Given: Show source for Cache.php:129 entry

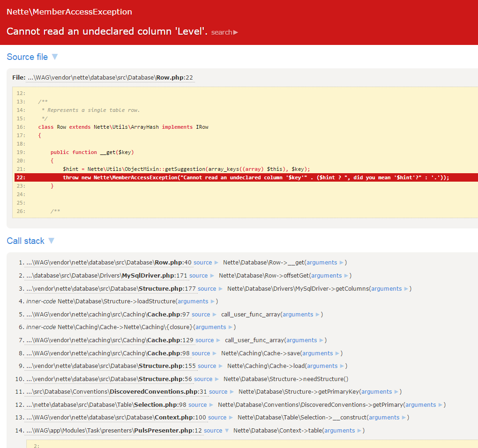Looking at the screenshot, I should click(205, 340).
